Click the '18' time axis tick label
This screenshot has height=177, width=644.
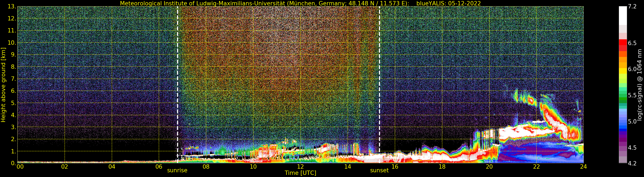[442, 166]
